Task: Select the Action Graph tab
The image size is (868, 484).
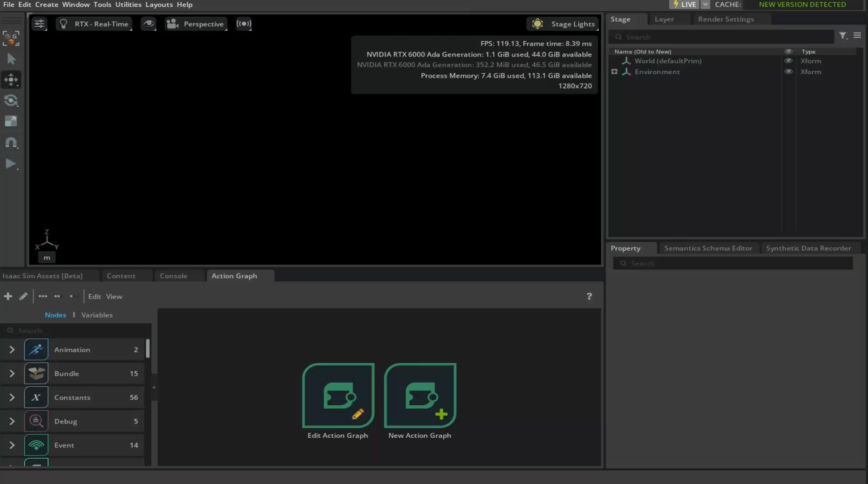Action: click(234, 276)
